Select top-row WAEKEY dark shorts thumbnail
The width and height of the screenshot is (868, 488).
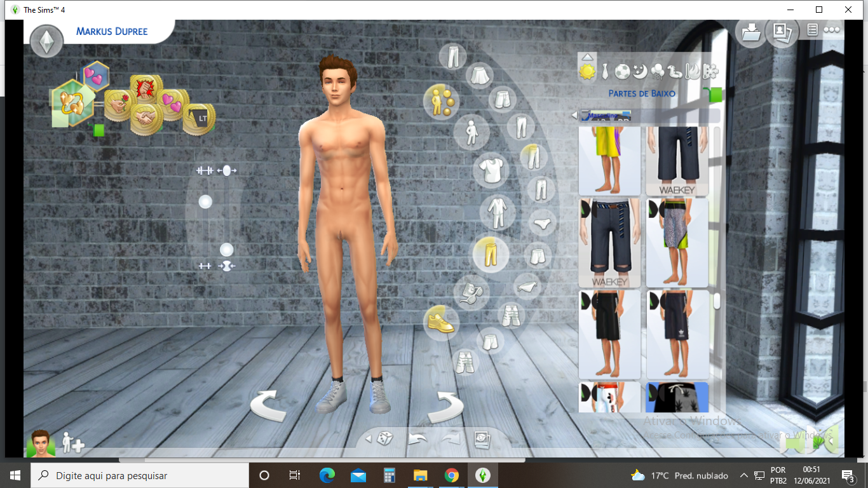click(677, 161)
